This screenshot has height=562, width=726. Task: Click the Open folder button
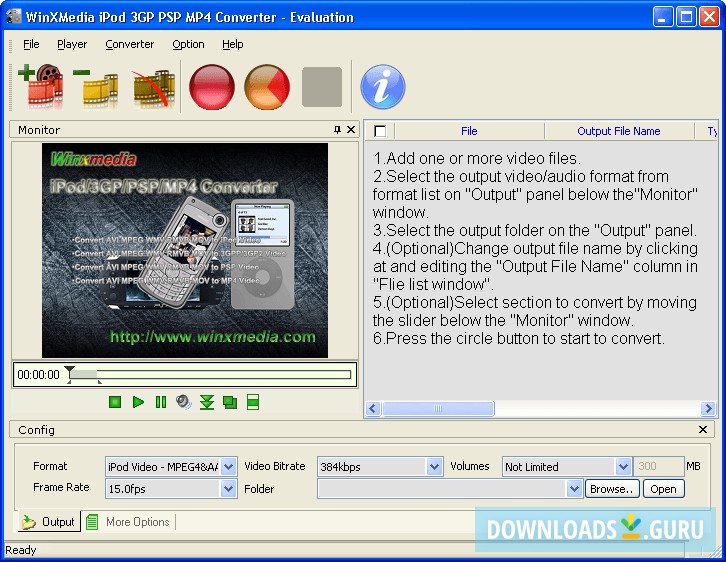click(663, 489)
